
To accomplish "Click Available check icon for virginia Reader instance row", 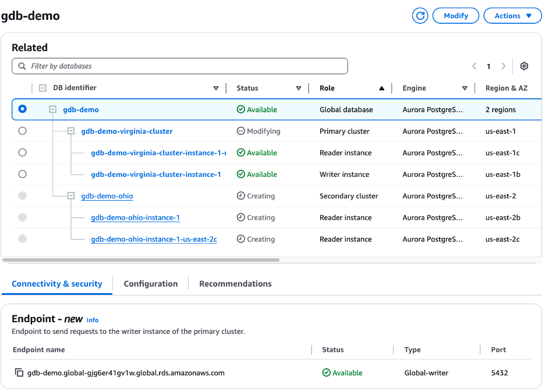I will click(x=240, y=152).
